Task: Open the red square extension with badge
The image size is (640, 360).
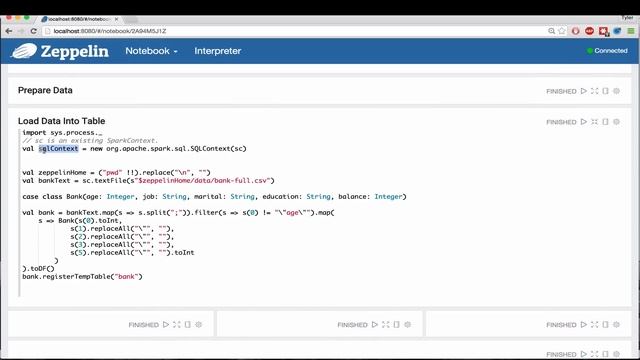Action: point(604,31)
